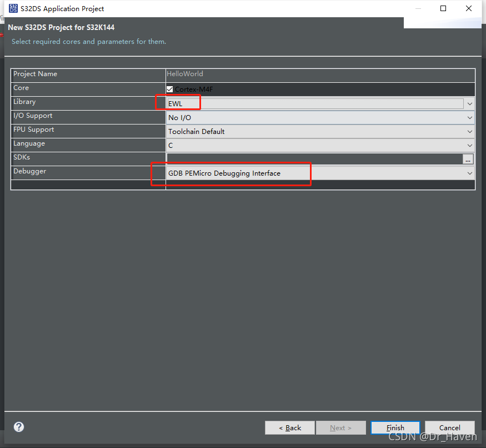This screenshot has width=486, height=448.
Task: Click the SDKs browse ellipsis button
Action: 468,159
